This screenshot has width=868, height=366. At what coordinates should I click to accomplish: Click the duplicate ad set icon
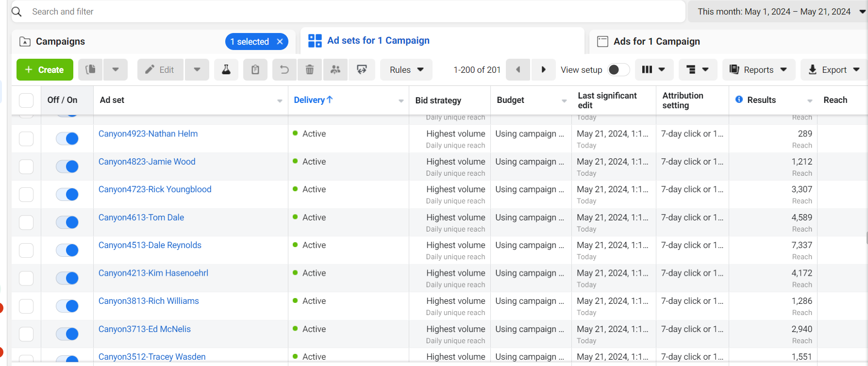click(x=90, y=70)
